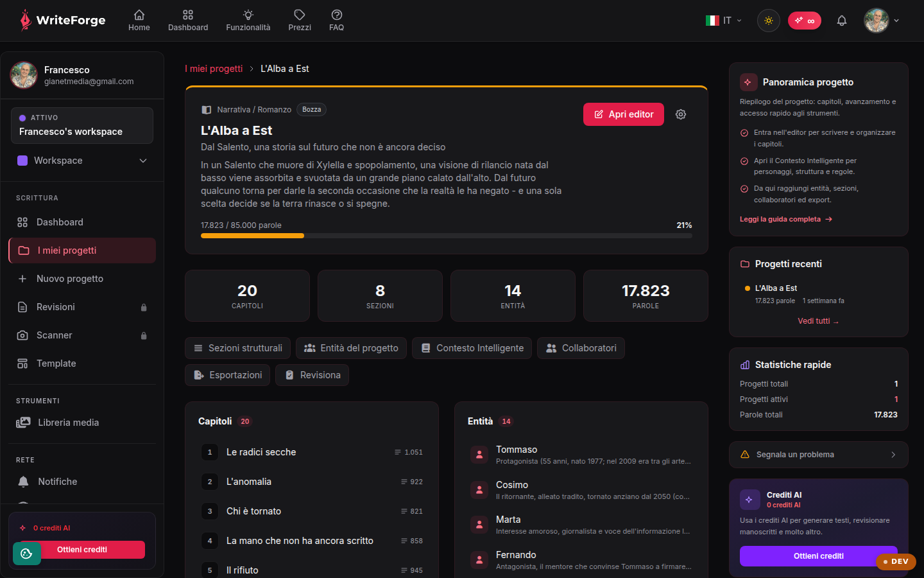924x578 pixels.
Task: Open Funzionalità in top navigation
Action: (248, 21)
